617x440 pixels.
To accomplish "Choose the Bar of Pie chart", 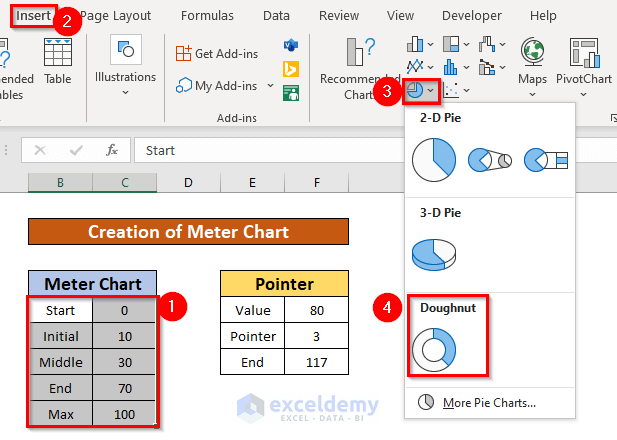I will point(546,158).
